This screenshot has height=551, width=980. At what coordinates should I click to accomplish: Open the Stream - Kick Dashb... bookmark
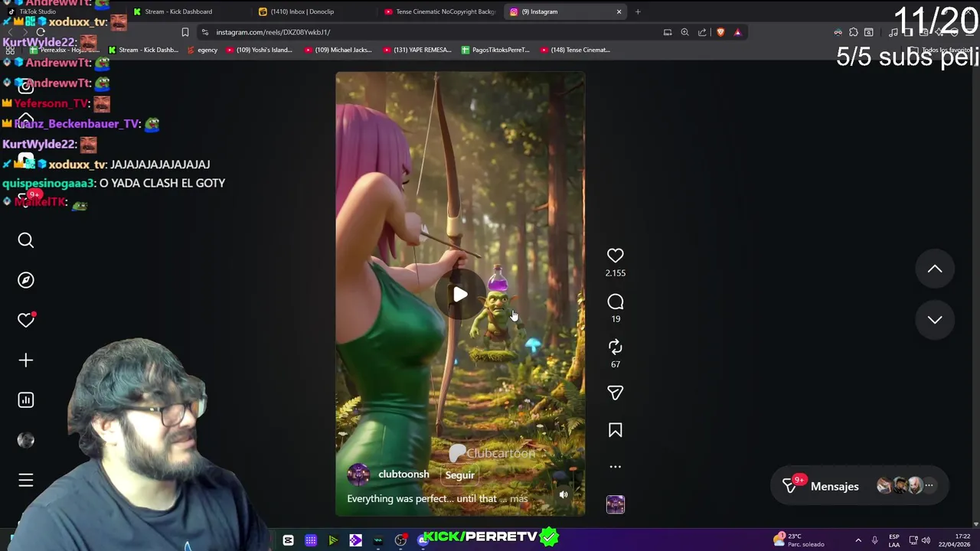pos(143,50)
